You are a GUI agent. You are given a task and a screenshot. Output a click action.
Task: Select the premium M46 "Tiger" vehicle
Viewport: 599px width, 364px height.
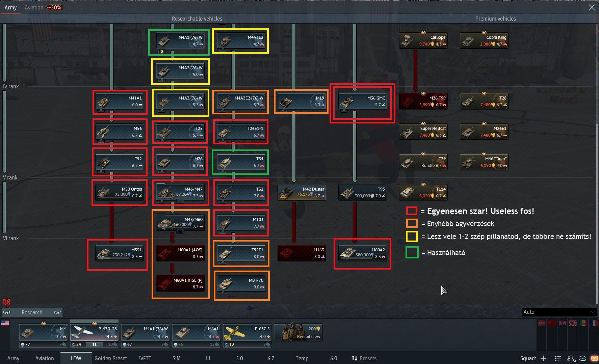coord(484,162)
